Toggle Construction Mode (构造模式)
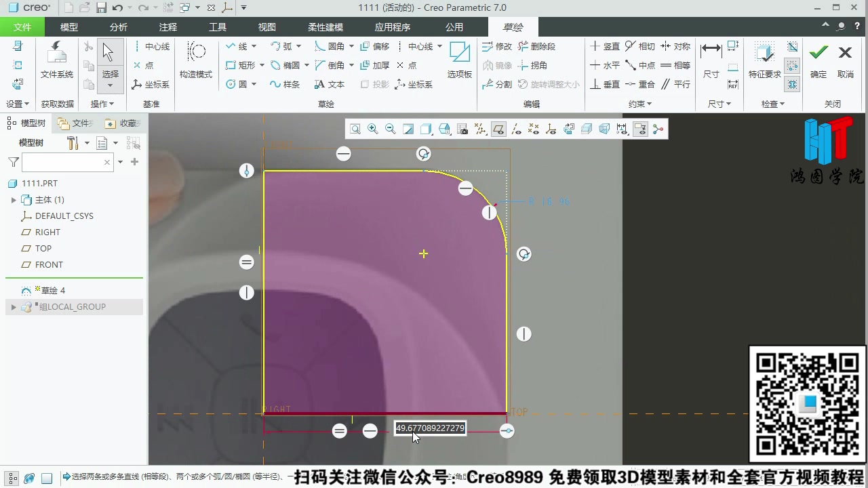The image size is (868, 488). [x=196, y=60]
